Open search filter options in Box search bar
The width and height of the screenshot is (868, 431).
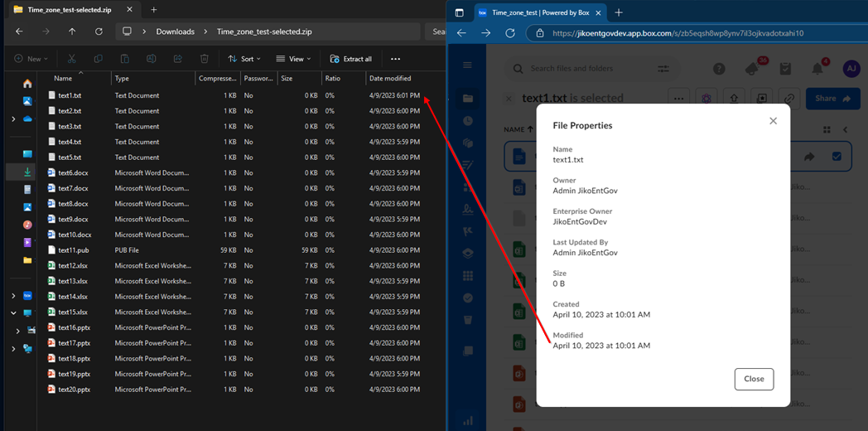(663, 69)
